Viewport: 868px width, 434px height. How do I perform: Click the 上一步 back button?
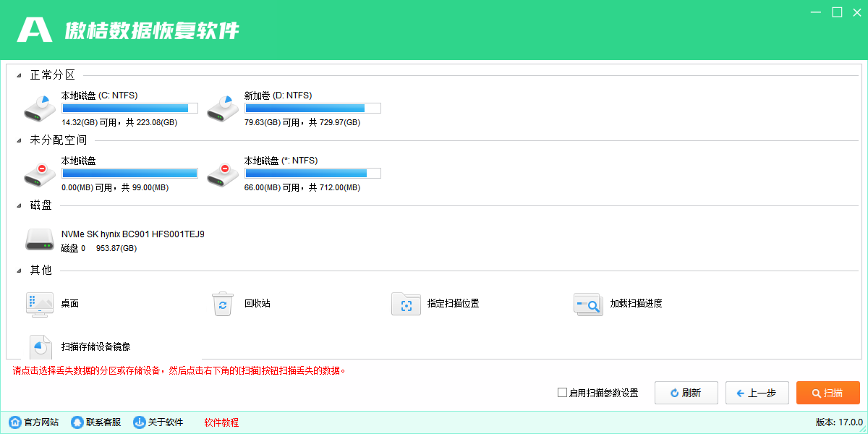tap(757, 393)
